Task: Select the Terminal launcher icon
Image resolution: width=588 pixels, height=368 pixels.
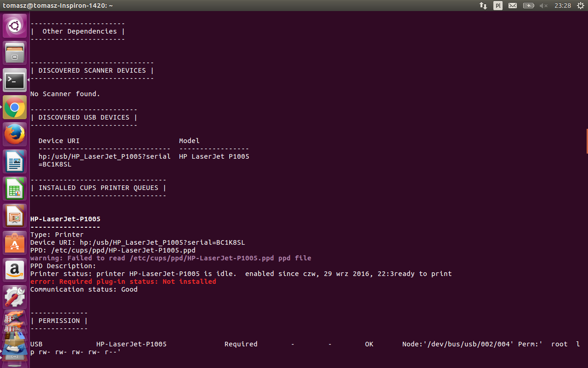Action: [15, 80]
